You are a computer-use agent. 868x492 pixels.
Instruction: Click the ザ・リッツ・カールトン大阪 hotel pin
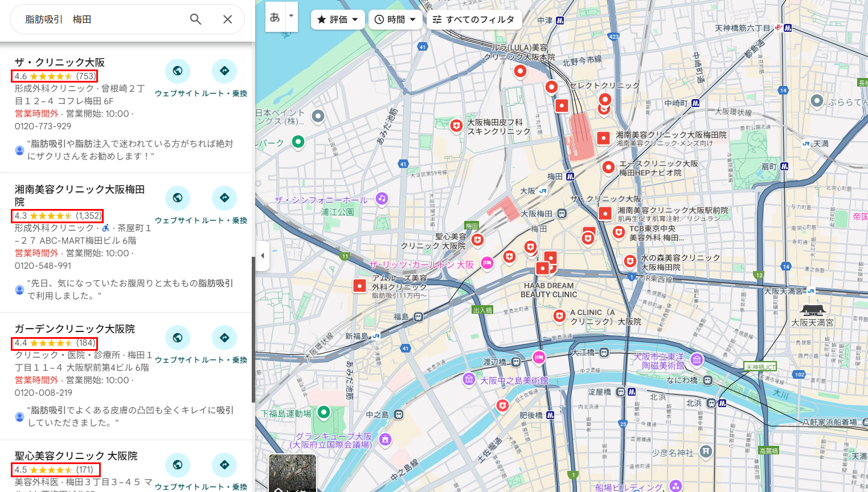coord(487,263)
